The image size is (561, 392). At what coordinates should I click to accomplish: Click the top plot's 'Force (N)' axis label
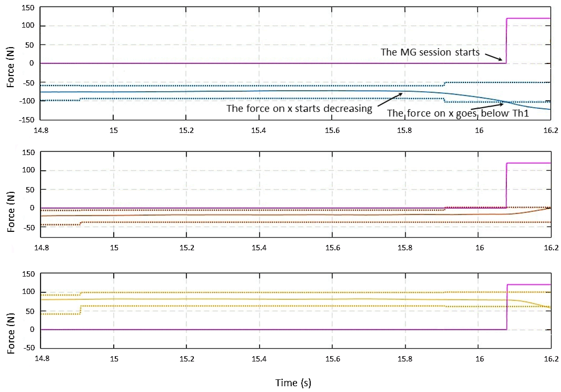click(10, 67)
